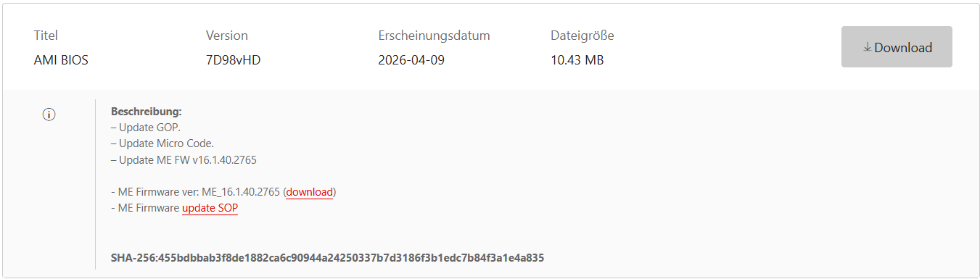Open the update SOP link
980x279 pixels.
coord(210,208)
